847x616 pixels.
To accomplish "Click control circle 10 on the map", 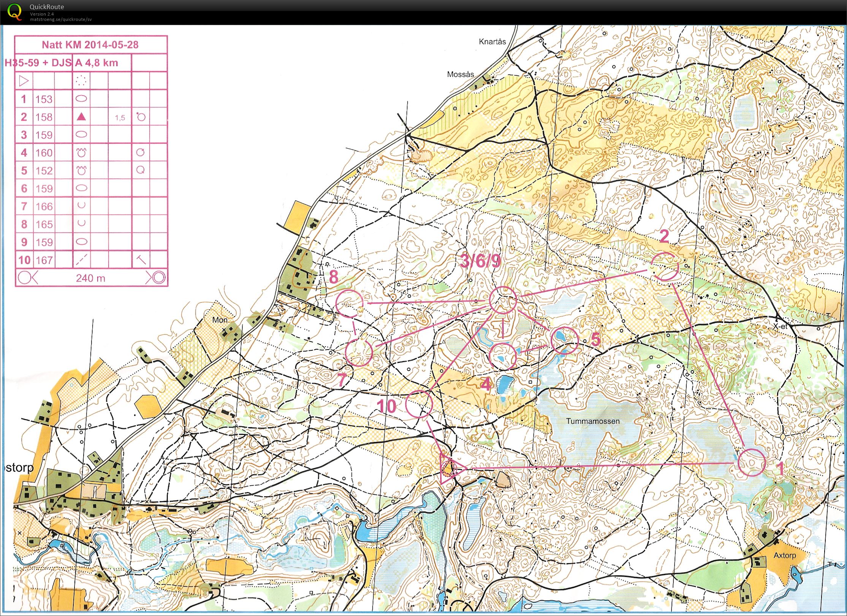I will pyautogui.click(x=419, y=404).
